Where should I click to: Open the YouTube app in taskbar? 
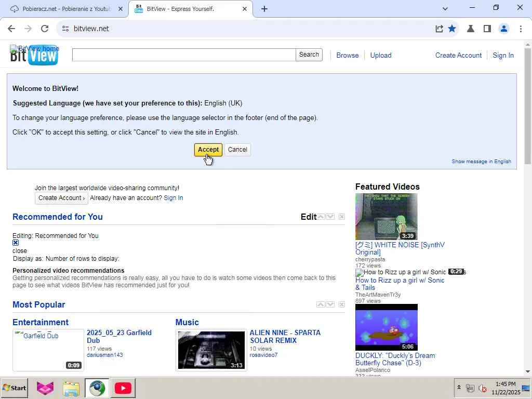click(x=123, y=388)
